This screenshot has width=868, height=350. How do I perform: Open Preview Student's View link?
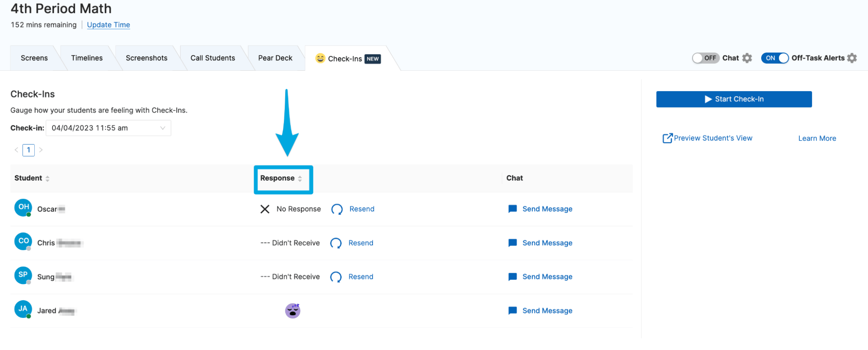tap(713, 138)
